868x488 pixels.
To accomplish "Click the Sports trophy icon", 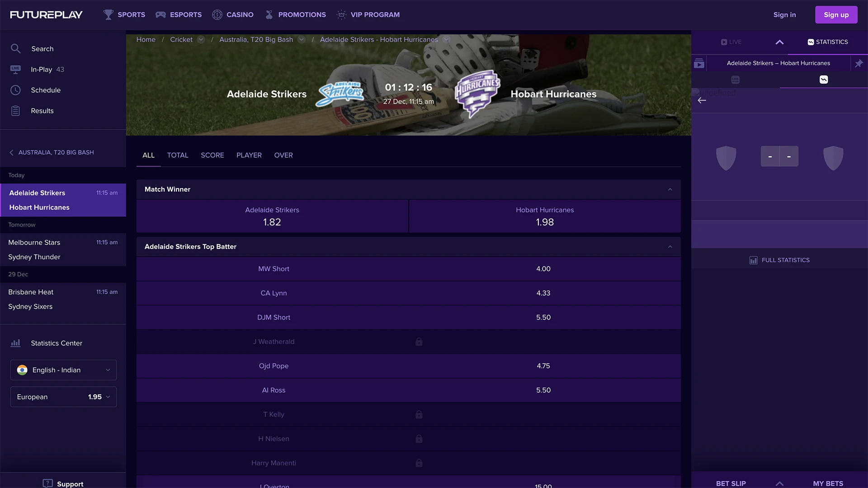I will 108,14.
